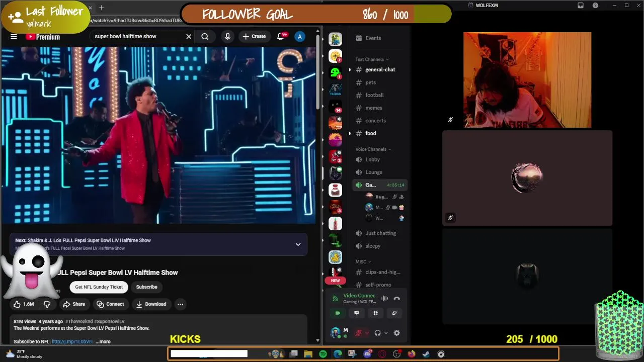Toggle Discord noise suppression waveform icon
The width and height of the screenshot is (644, 362).
coord(384,298)
